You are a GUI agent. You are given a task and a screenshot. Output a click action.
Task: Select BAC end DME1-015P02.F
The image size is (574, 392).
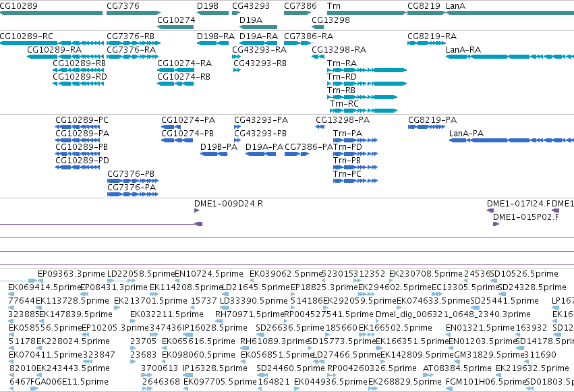tap(526, 217)
